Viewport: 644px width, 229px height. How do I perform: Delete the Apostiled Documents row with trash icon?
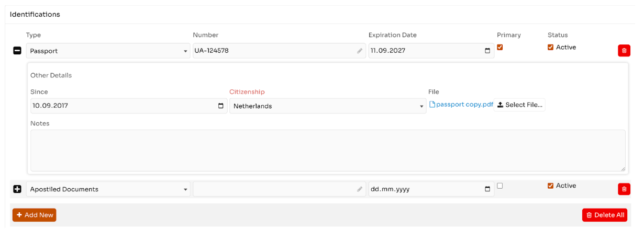point(624,189)
